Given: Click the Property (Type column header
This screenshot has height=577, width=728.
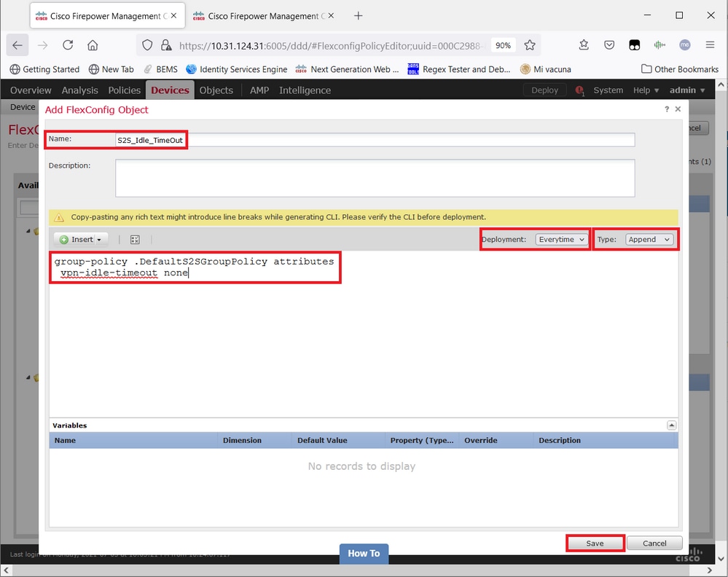Looking at the screenshot, I should [x=422, y=440].
